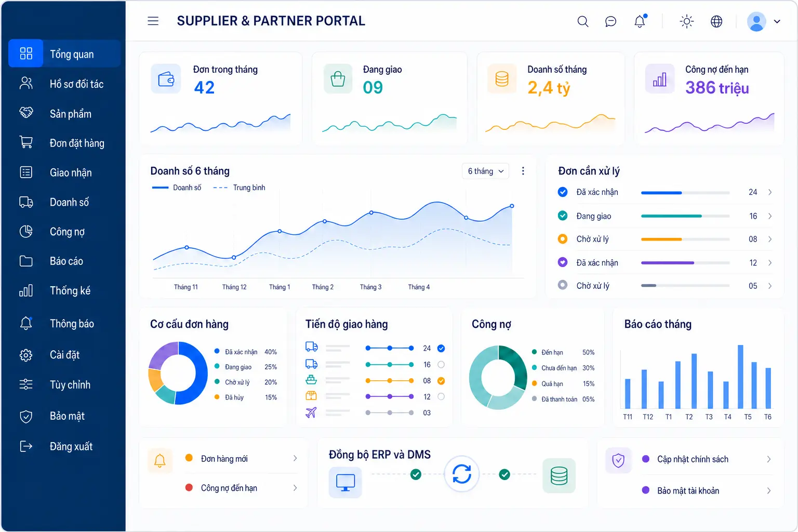
Task: Click the Báo cáo folder icon
Action: (26, 261)
